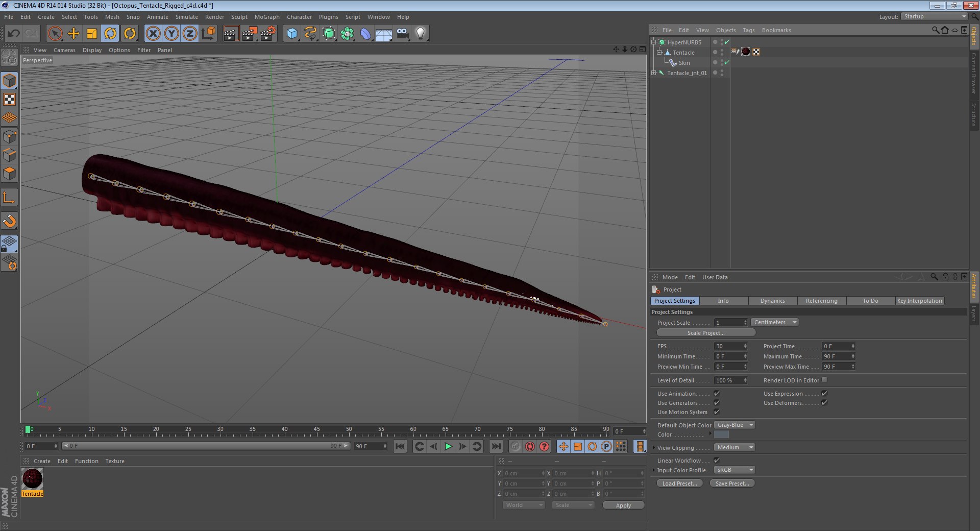This screenshot has width=980, height=531.
Task: Uncheck Use Animation checkbox
Action: click(717, 393)
